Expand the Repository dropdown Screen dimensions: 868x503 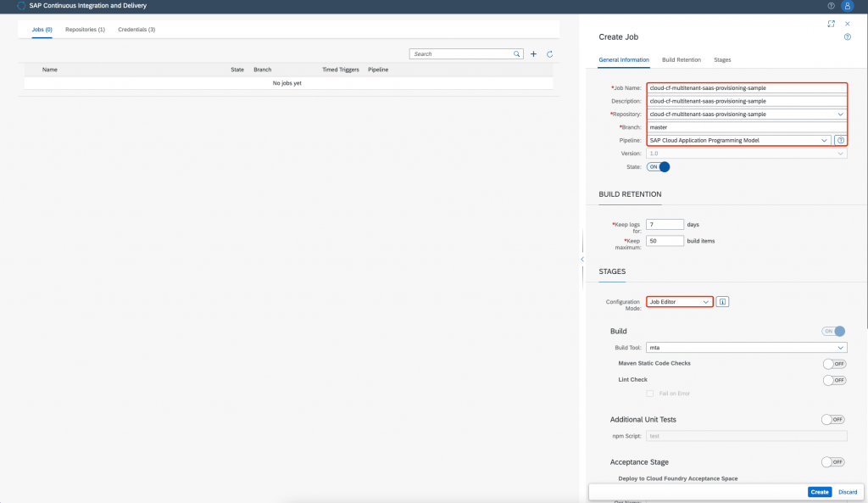pos(840,115)
